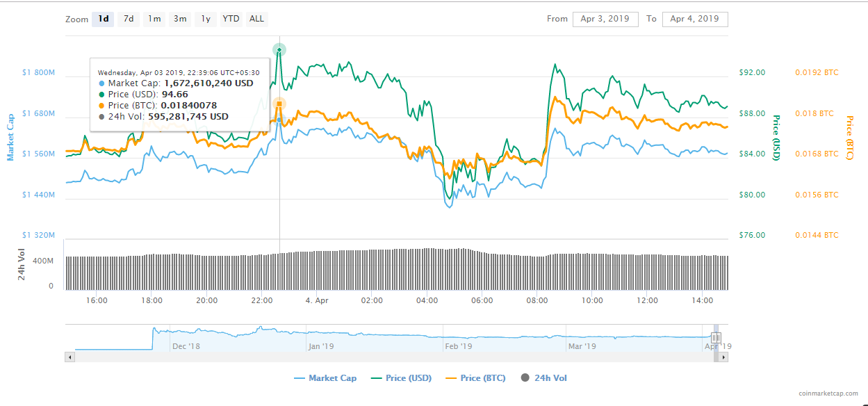The image size is (868, 406).
Task: Set zoom range to 1m
Action: coord(154,19)
